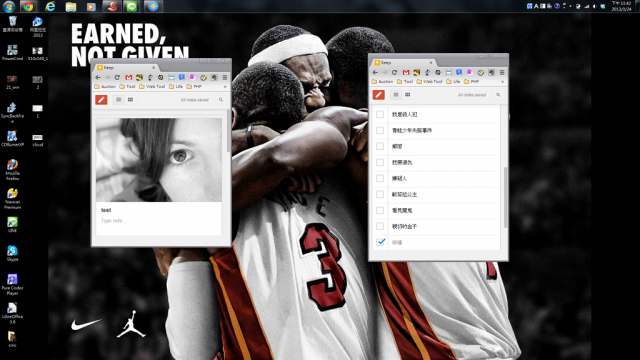The width and height of the screenshot is (640, 360).
Task: Show more bookmarks chevron in right window
Action: pyautogui.click(x=502, y=82)
